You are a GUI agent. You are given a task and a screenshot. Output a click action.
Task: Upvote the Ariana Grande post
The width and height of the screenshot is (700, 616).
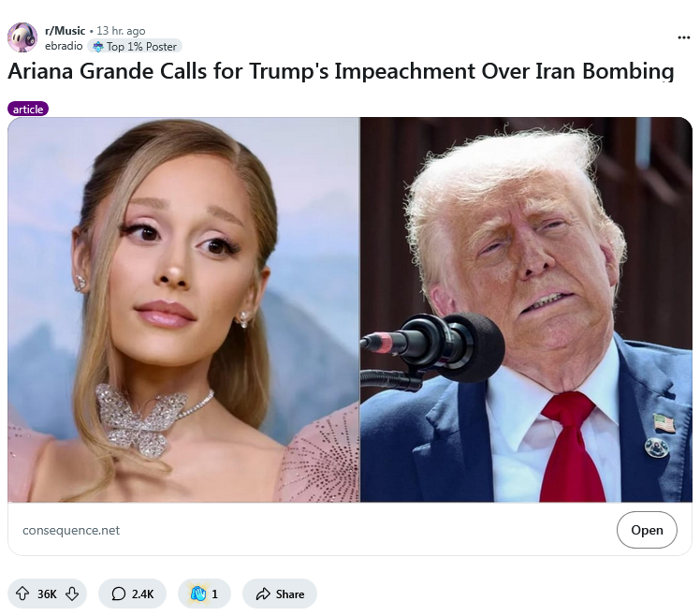[x=22, y=594]
